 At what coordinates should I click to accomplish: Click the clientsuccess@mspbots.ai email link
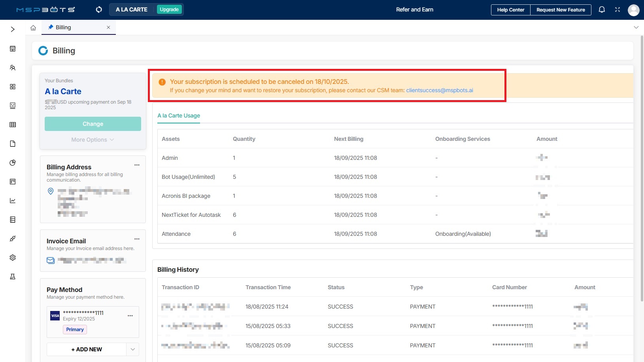click(x=439, y=90)
